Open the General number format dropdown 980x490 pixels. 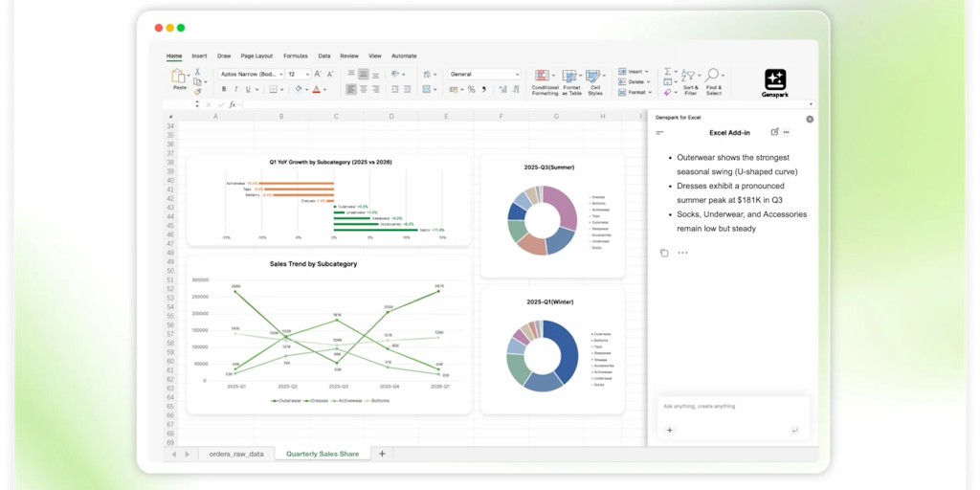tap(484, 74)
